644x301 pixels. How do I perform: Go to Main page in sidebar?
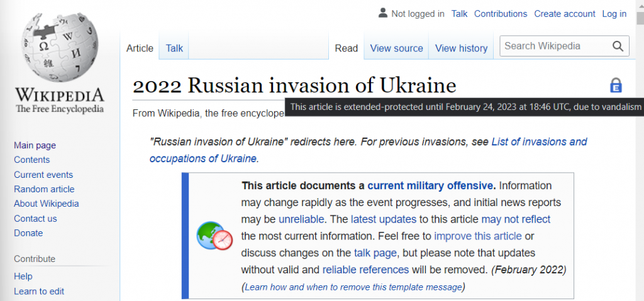tap(35, 145)
